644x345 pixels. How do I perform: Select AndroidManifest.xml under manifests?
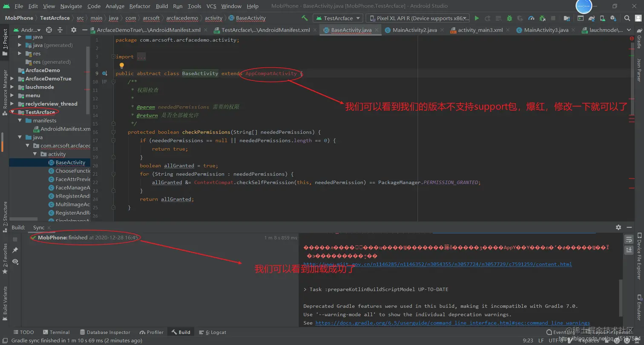point(61,129)
